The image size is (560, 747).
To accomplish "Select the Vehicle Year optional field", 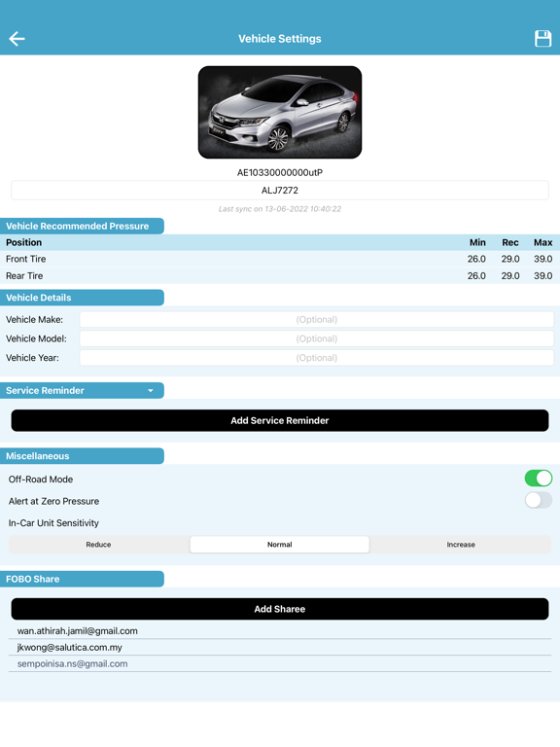I will click(x=317, y=358).
